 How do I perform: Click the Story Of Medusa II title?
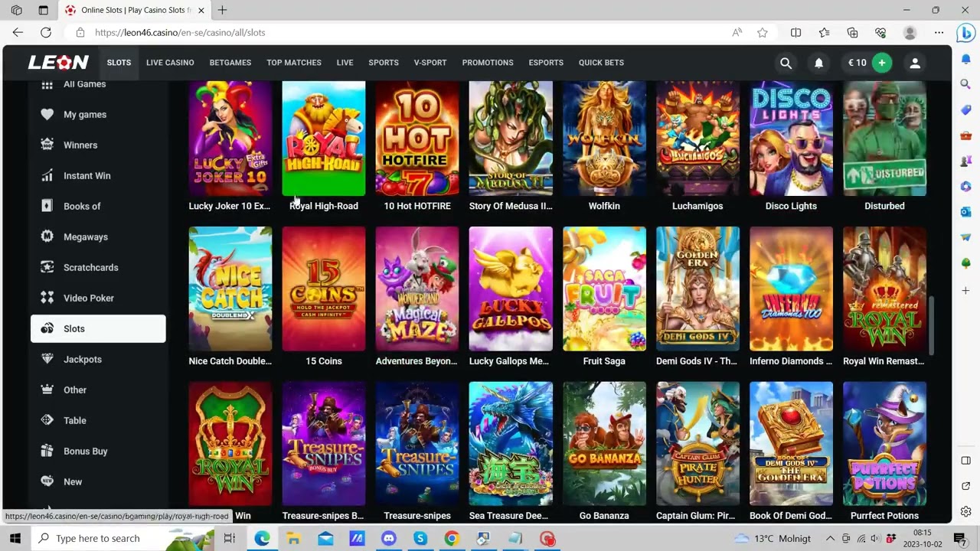pos(511,206)
